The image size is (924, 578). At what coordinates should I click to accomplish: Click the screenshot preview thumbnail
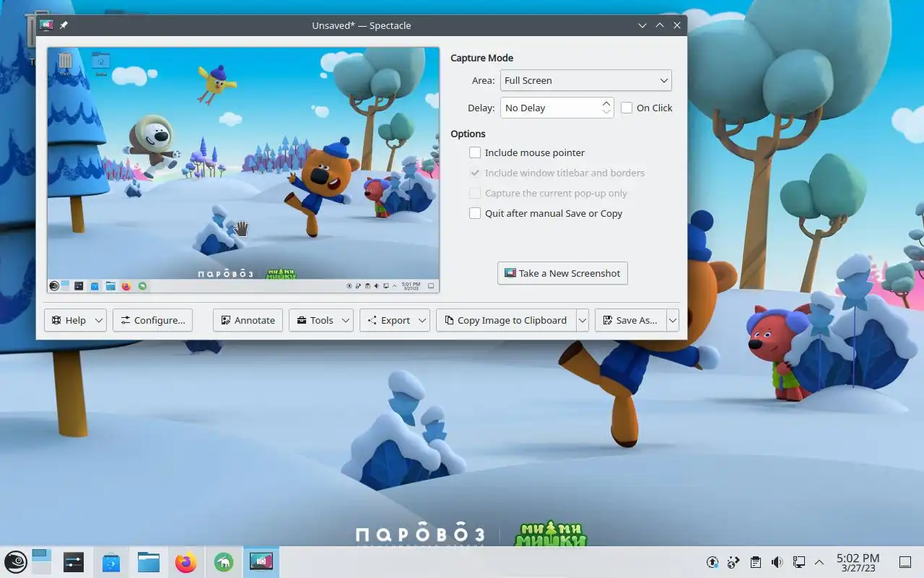click(x=243, y=170)
